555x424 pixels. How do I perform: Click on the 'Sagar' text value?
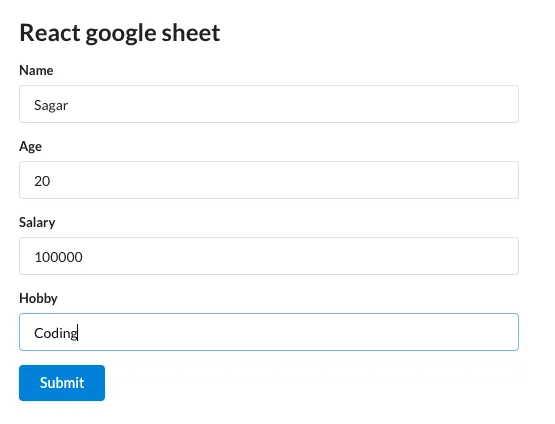[x=51, y=105]
